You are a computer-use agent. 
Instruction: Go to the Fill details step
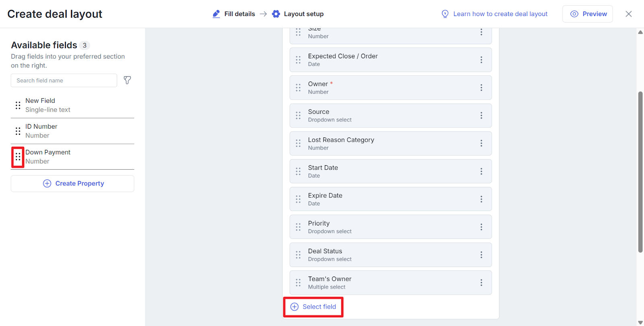click(234, 14)
